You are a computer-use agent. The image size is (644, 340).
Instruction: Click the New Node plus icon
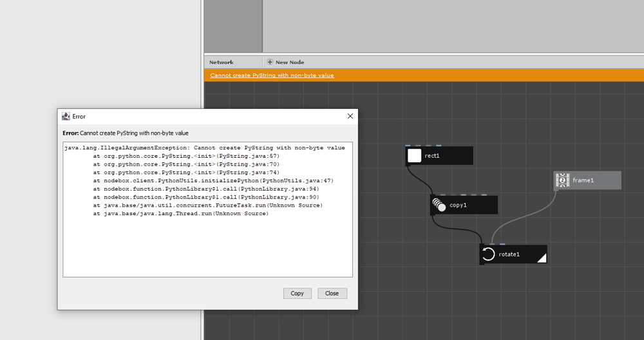[270, 62]
